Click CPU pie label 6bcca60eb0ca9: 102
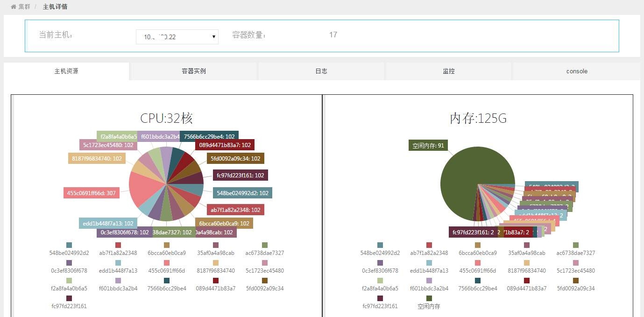This screenshot has width=644, height=317. (x=224, y=223)
